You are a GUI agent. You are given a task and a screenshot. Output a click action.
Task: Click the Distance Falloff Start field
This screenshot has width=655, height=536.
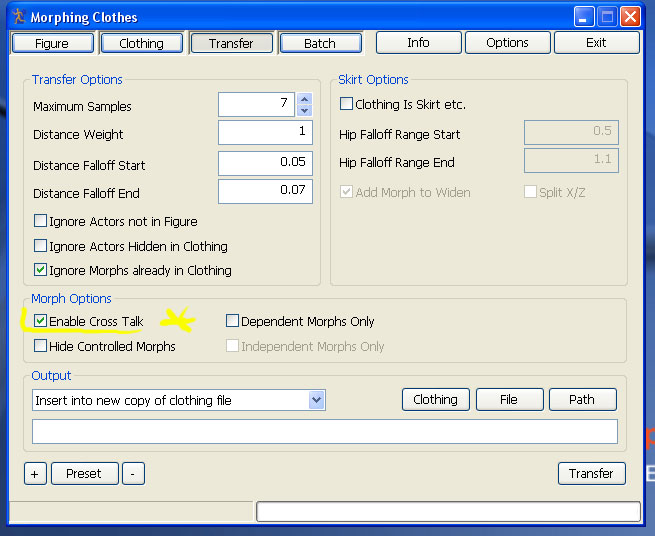pos(265,163)
